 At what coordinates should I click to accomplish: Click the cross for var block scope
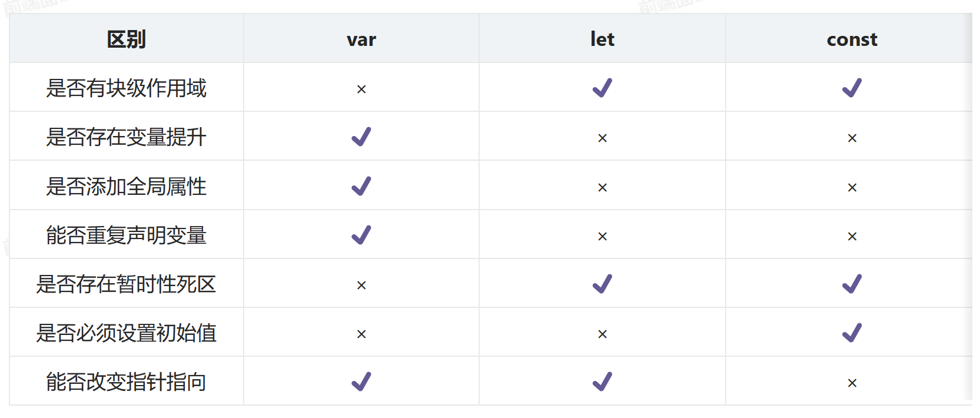point(361,89)
